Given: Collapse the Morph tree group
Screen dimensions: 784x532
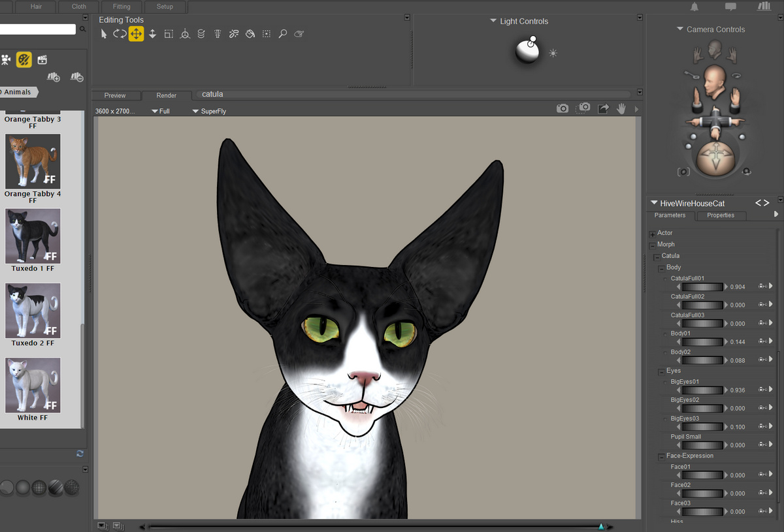Looking at the screenshot, I should point(652,245).
